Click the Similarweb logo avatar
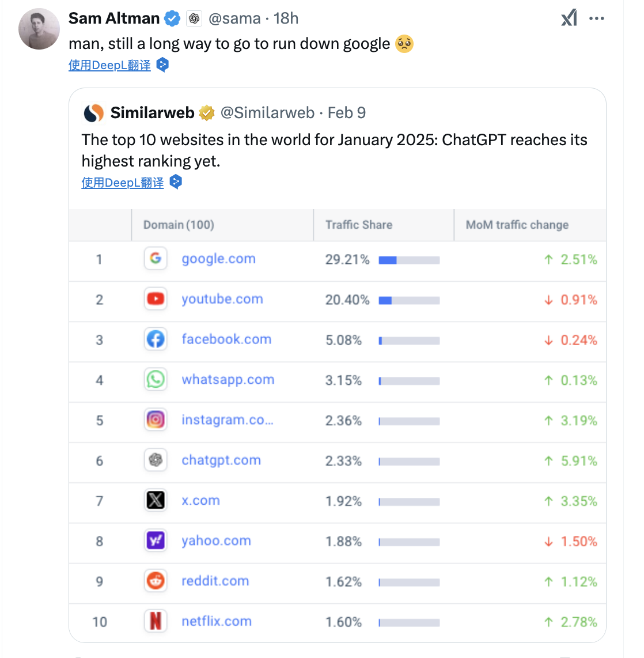The image size is (644, 658). (x=93, y=113)
